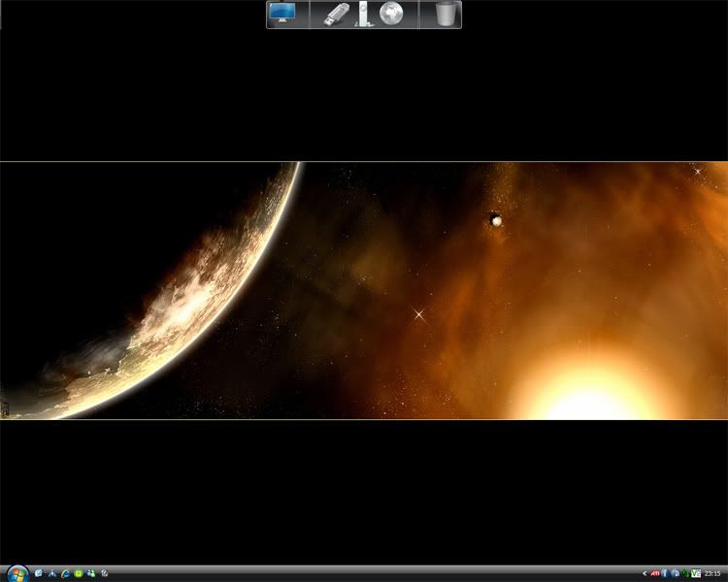Viewport: 728px width, 582px height.
Task: Open the green arrow tray icon
Action: pos(685,574)
